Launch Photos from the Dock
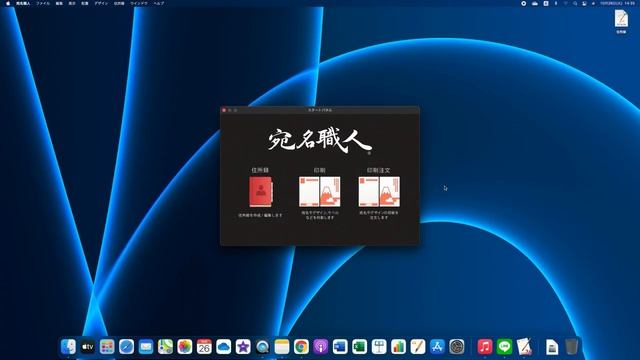Viewport: 640px width, 360px height. pyautogui.click(x=184, y=347)
